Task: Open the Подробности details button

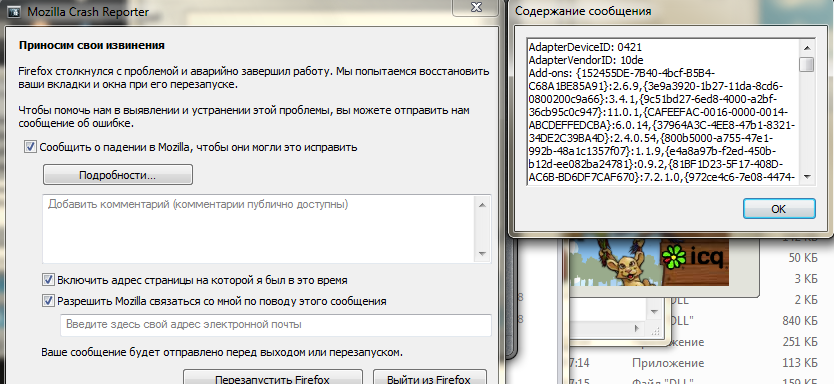Action: click(x=118, y=175)
